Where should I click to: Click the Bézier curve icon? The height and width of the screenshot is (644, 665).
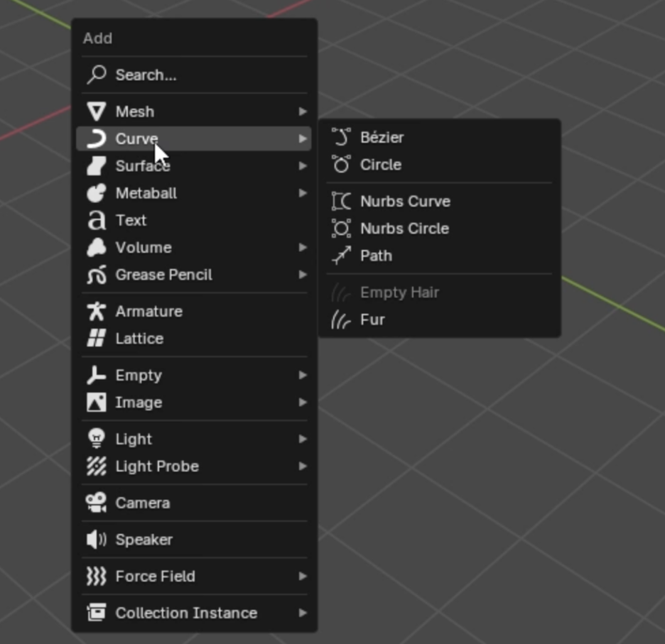pos(342,137)
